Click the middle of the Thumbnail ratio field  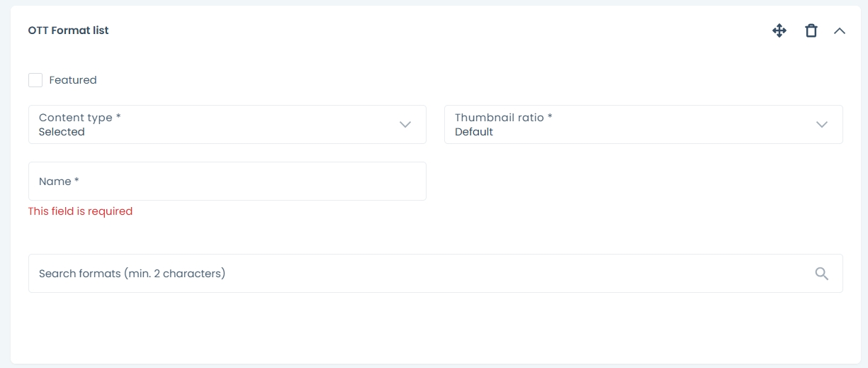pyautogui.click(x=643, y=125)
